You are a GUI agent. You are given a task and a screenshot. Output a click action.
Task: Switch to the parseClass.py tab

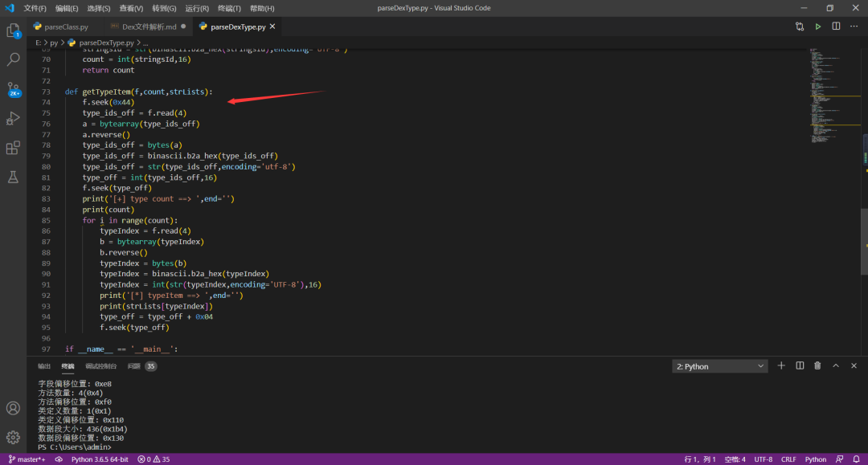pyautogui.click(x=65, y=27)
